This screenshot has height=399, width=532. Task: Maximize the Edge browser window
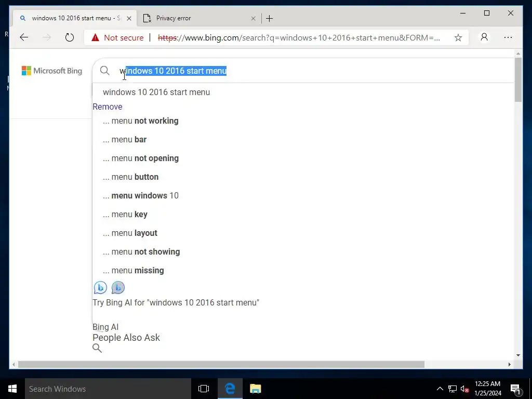coord(486,13)
